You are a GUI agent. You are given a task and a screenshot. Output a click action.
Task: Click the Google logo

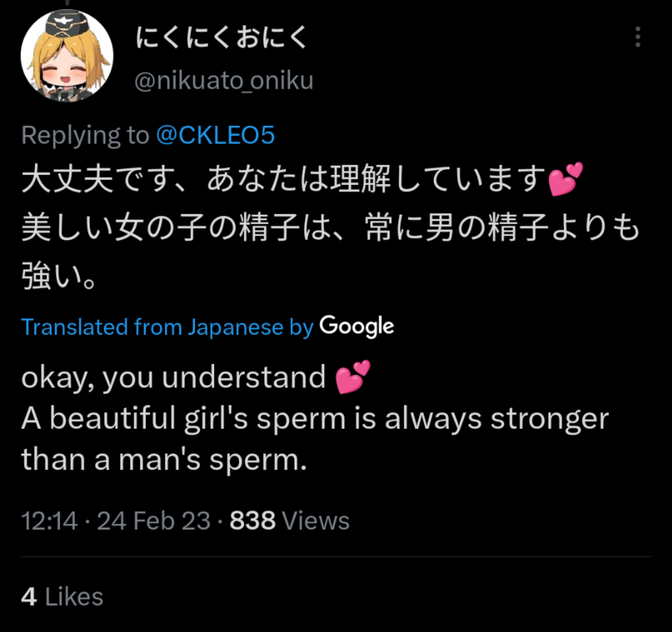click(357, 327)
